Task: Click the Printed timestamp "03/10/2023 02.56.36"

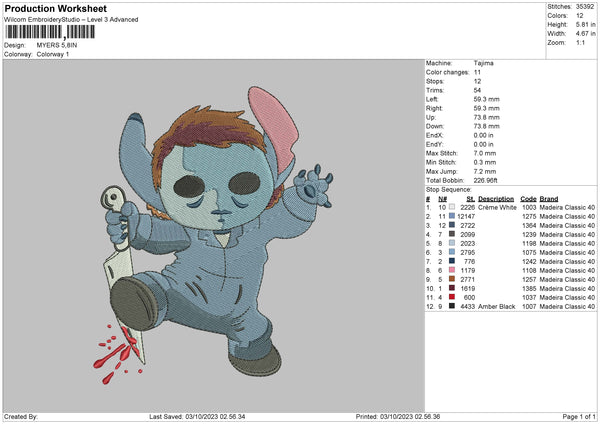Action: pyautogui.click(x=410, y=416)
